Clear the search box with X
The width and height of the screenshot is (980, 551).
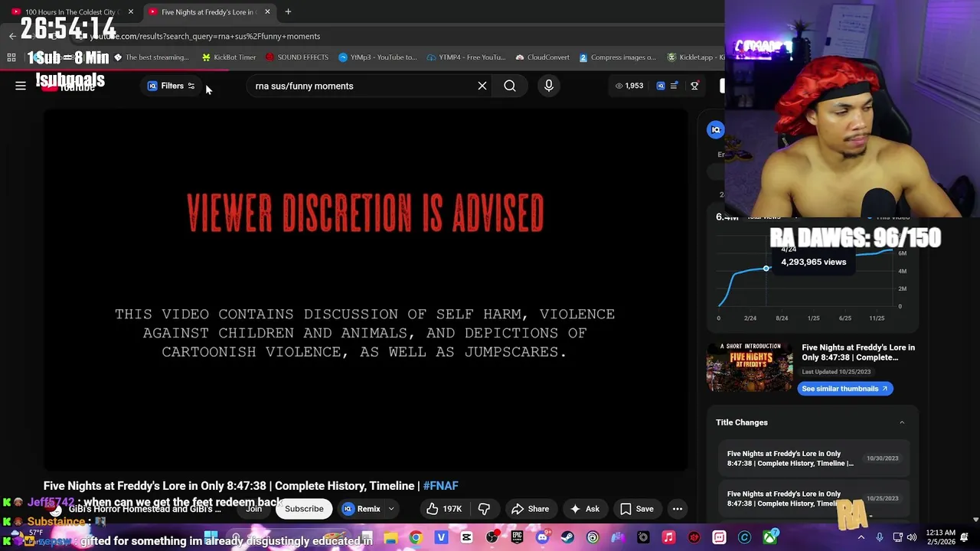pos(482,86)
